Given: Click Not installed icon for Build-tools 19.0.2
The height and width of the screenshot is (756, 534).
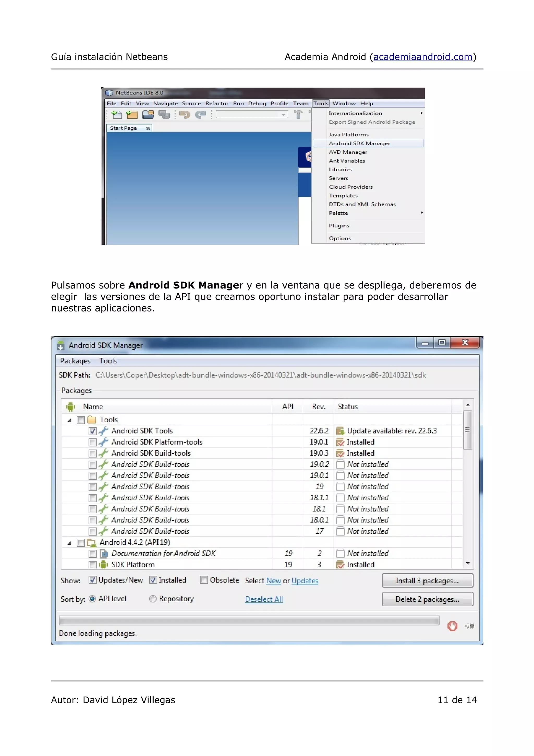Looking at the screenshot, I should click(x=341, y=464).
